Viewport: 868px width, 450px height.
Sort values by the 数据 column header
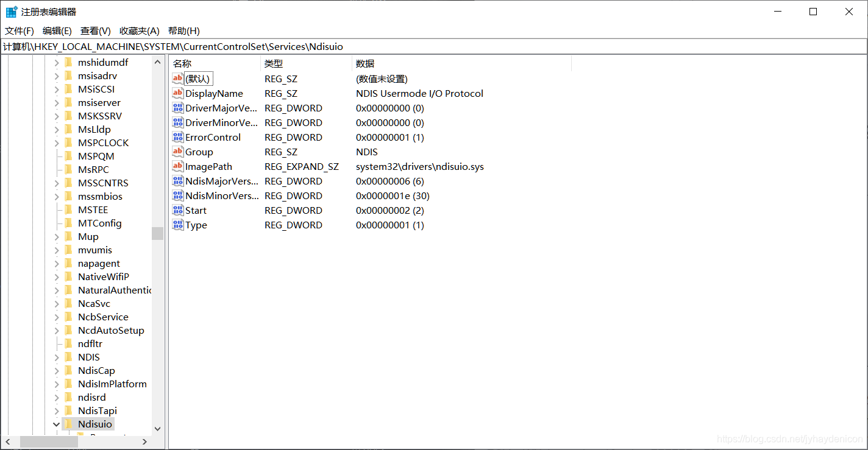point(461,63)
